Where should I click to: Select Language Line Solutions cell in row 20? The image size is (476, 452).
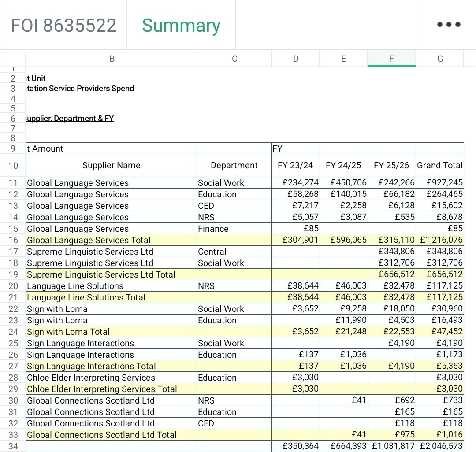112,286
